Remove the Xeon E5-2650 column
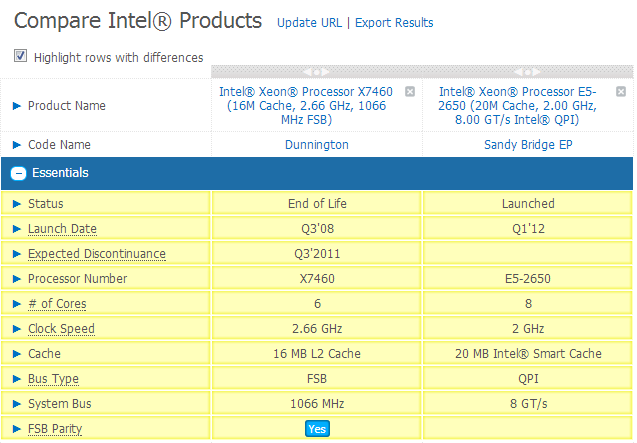Viewport: 637px width, 443px height. click(x=621, y=92)
